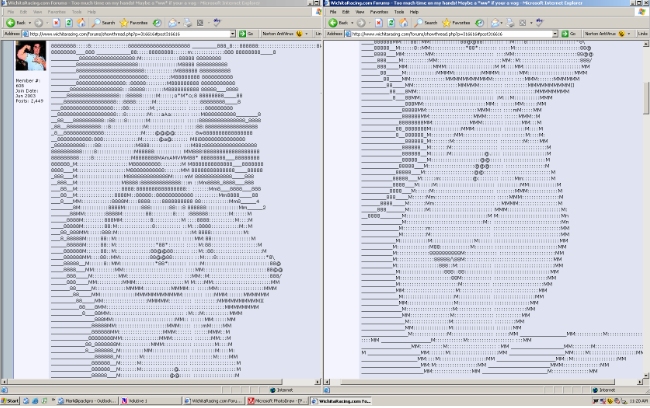The image size is (650, 408).
Task: Click the Edit icon in left window toolbar
Action: 200,23
